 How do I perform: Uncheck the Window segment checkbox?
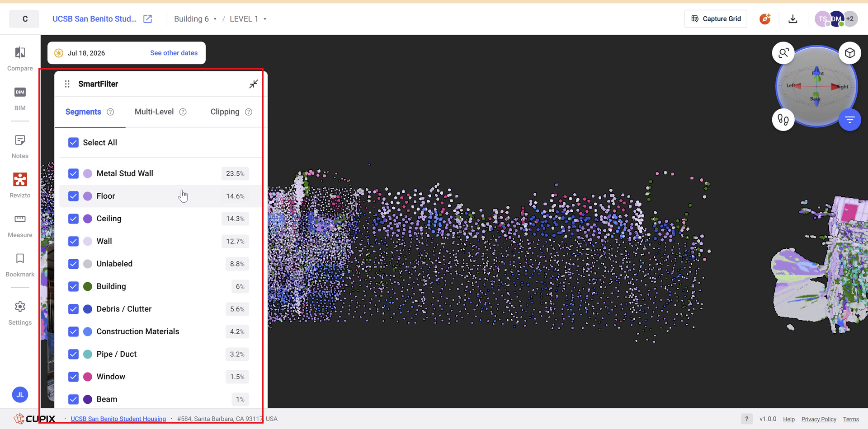[x=73, y=377]
